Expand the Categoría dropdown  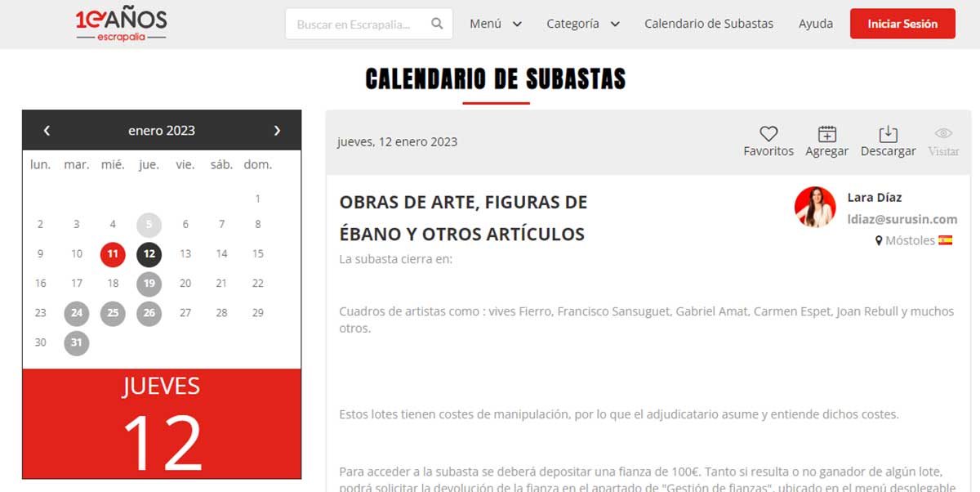coord(582,24)
